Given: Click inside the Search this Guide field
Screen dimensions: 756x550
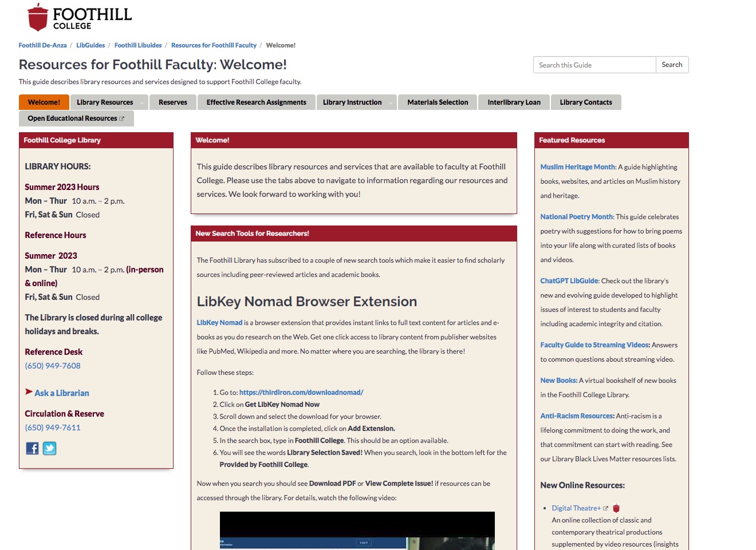Looking at the screenshot, I should point(594,65).
